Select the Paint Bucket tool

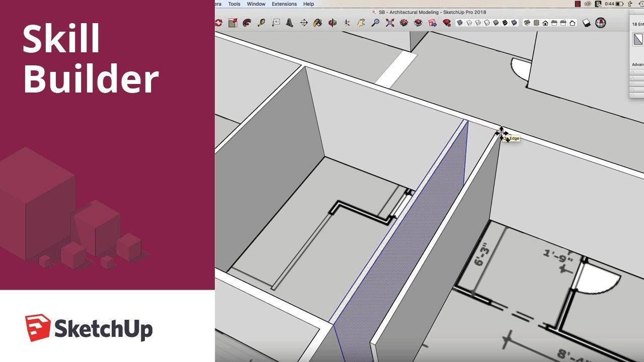pos(318,23)
